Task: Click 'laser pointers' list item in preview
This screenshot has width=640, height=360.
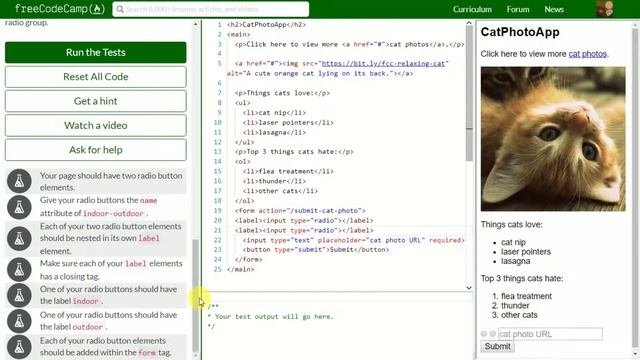Action: 526,251
